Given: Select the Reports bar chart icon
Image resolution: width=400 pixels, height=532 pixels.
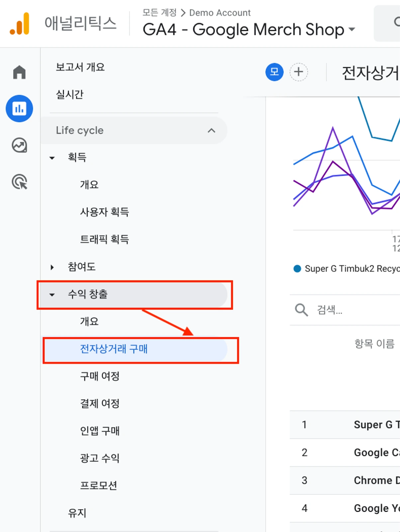Looking at the screenshot, I should click(19, 108).
